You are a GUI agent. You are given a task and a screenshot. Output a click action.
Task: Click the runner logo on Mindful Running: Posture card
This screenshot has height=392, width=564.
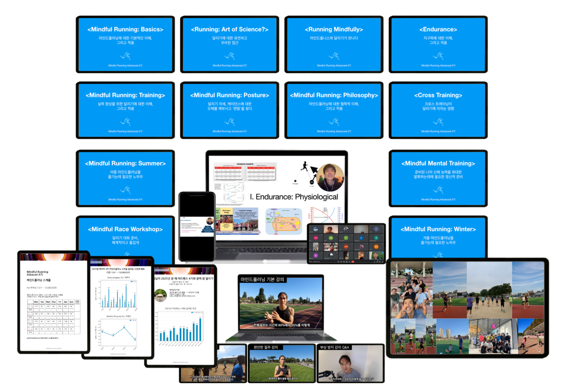click(230, 122)
